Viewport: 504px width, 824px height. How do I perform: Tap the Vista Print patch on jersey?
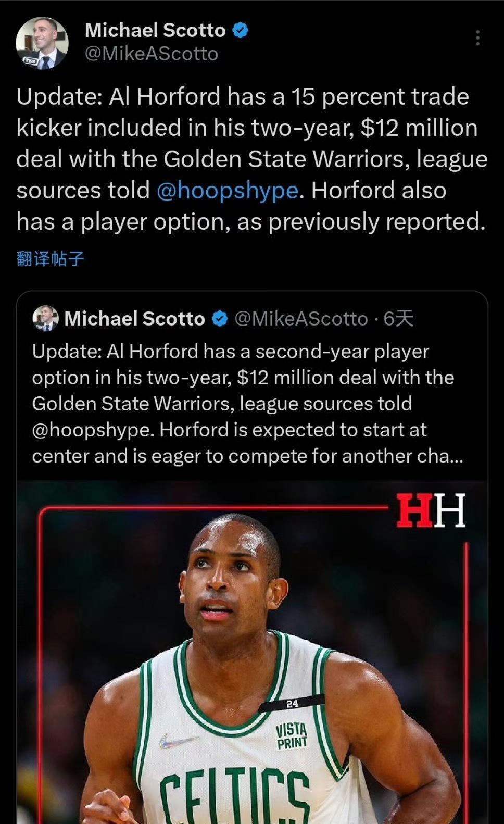coord(292,735)
